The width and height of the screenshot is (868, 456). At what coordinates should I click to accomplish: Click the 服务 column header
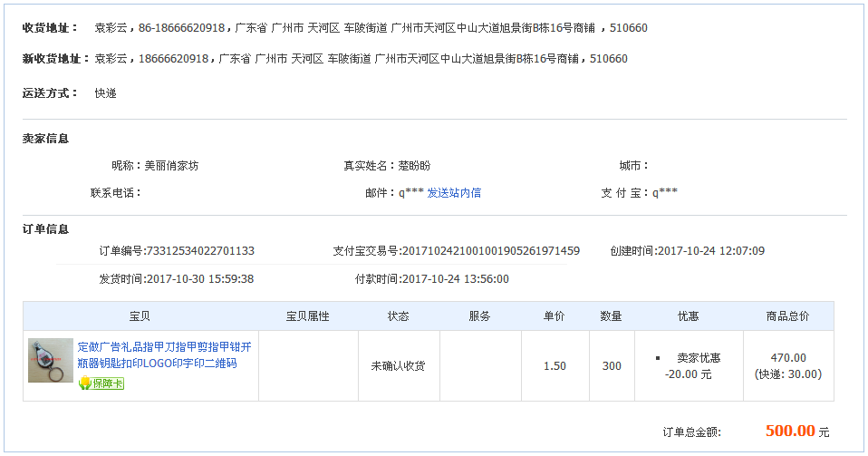pyautogui.click(x=480, y=316)
